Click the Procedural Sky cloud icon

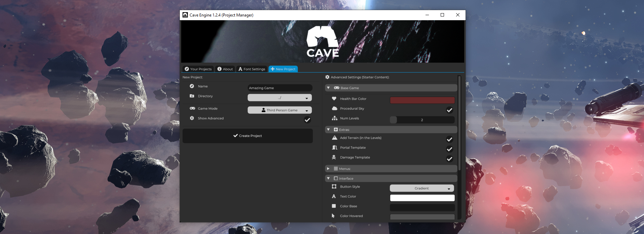[334, 108]
